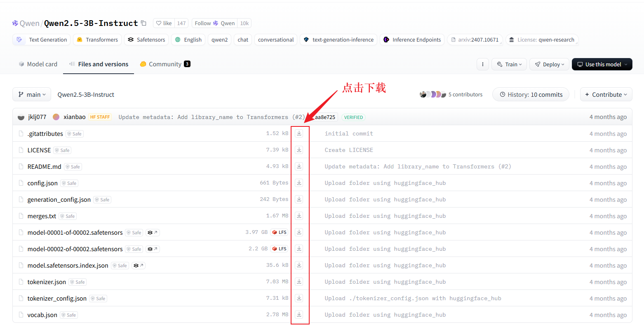Click the Safetensors tag
Image resolution: width=644 pixels, height=329 pixels.
coord(146,40)
